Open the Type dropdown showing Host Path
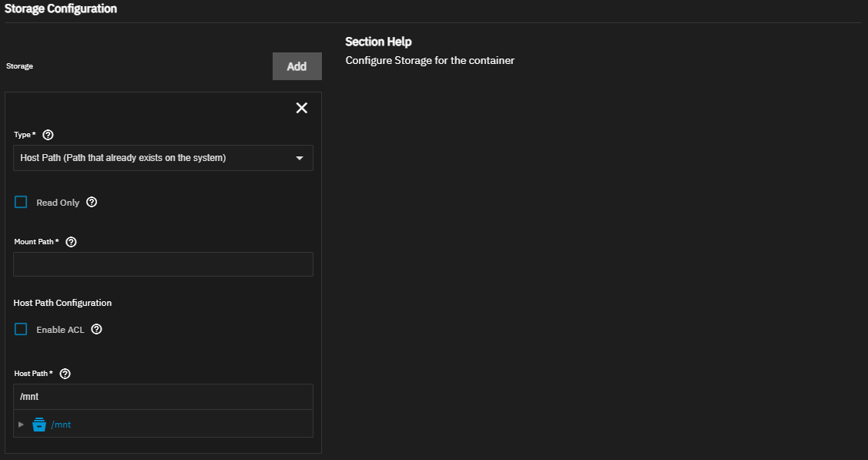 pos(154,158)
